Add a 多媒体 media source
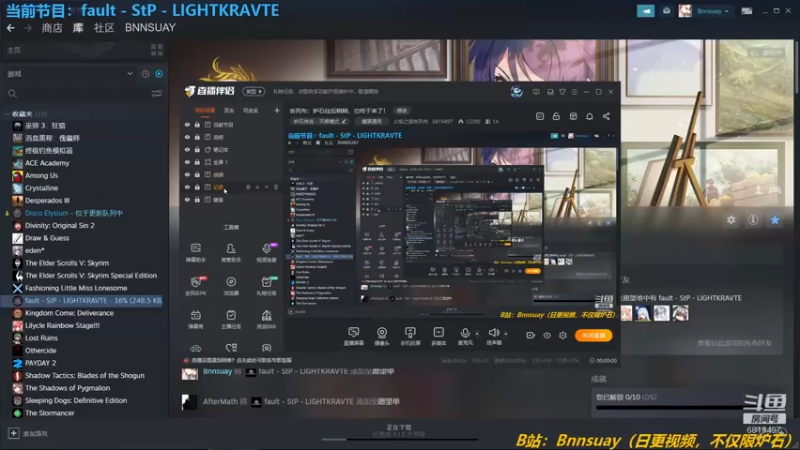800x450 pixels. click(x=438, y=336)
